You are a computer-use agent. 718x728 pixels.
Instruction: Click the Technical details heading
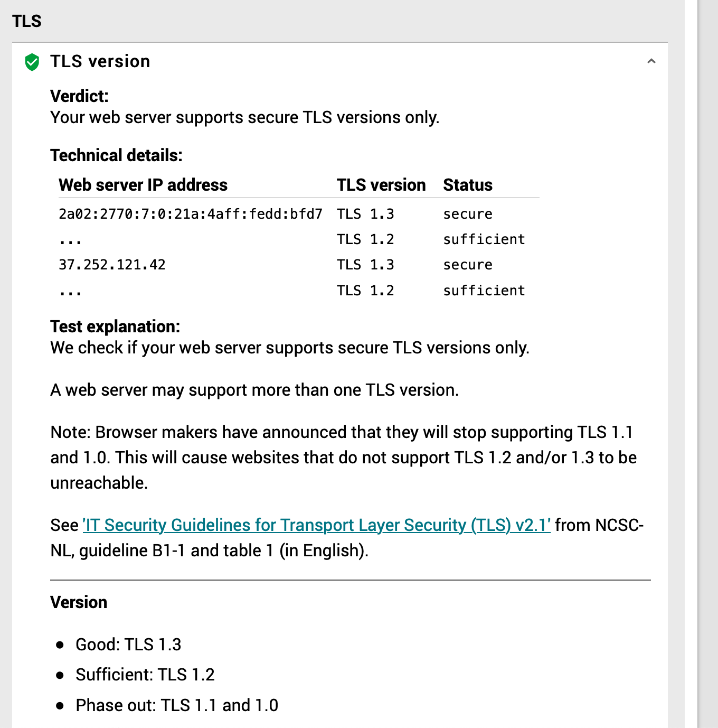click(116, 155)
